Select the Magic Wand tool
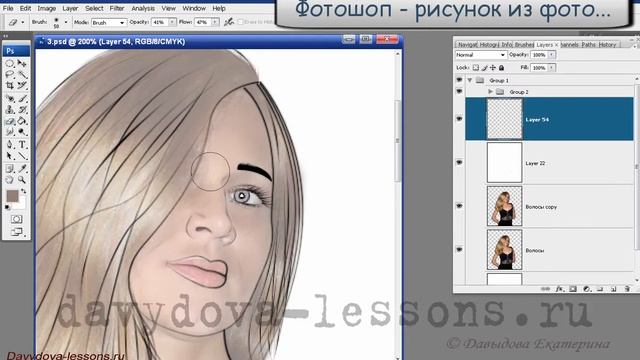 pos(22,75)
